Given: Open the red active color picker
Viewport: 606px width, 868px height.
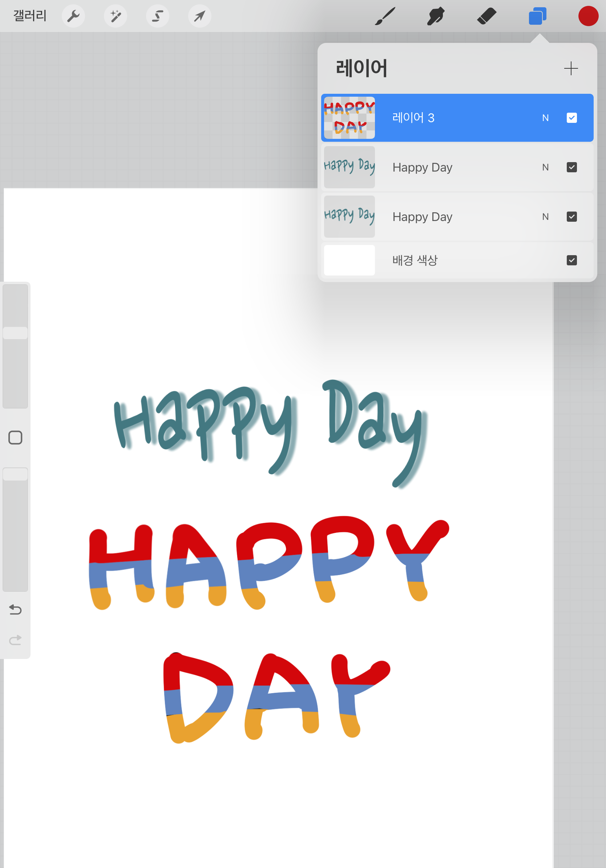Looking at the screenshot, I should click(588, 16).
